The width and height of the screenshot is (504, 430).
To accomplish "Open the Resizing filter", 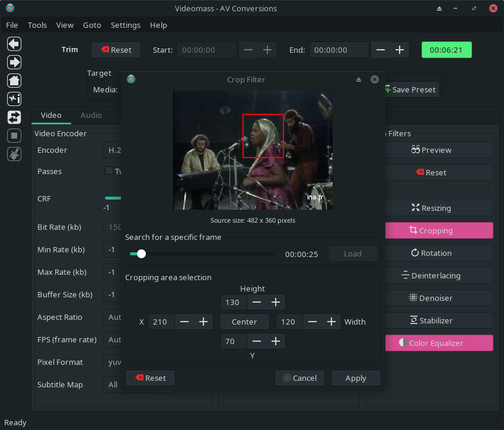I will point(439,208).
